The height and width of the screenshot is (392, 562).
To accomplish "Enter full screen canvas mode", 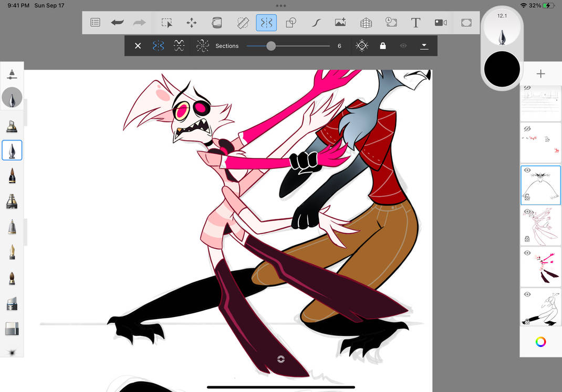I will tap(466, 23).
